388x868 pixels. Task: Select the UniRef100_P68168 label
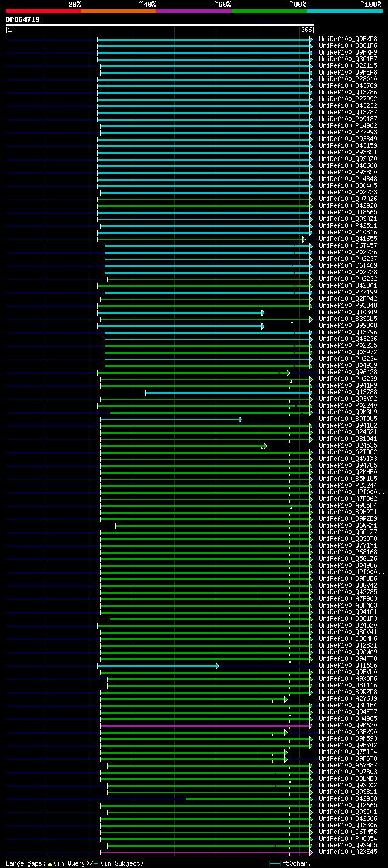click(348, 552)
